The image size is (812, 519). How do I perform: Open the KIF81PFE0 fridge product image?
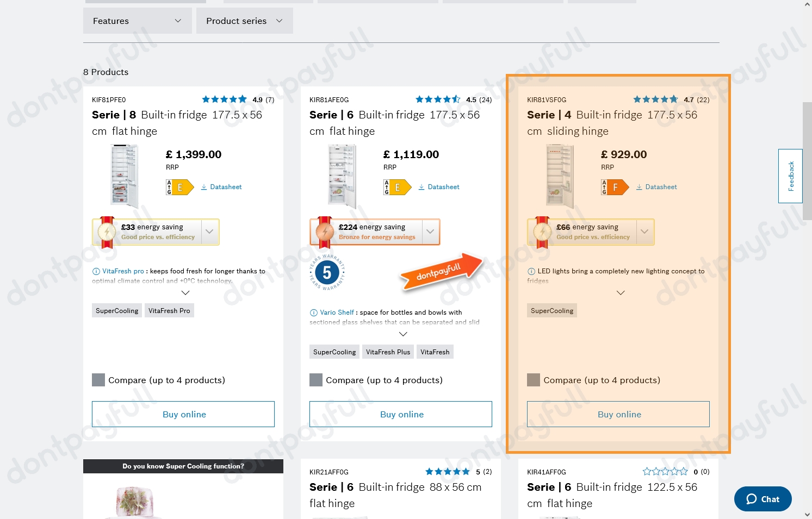coord(125,176)
